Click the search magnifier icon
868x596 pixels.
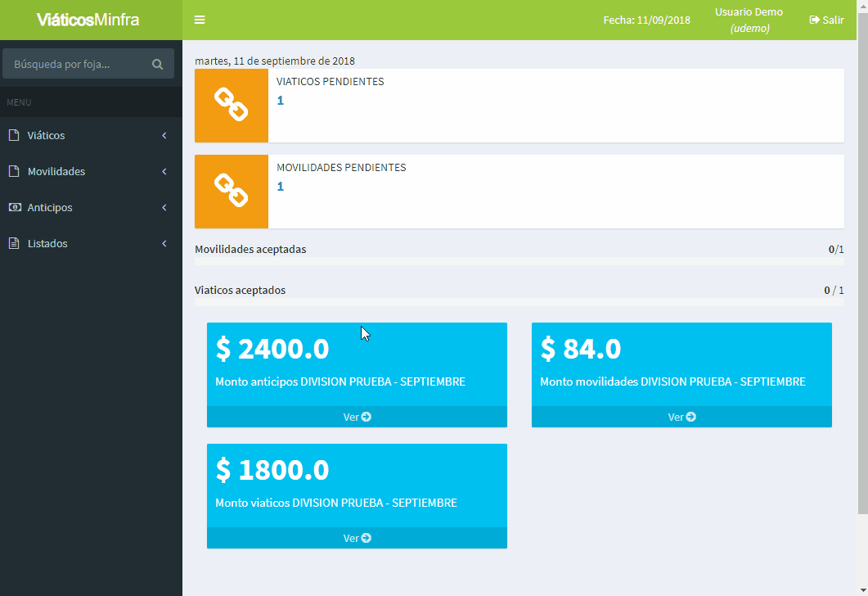pyautogui.click(x=158, y=64)
